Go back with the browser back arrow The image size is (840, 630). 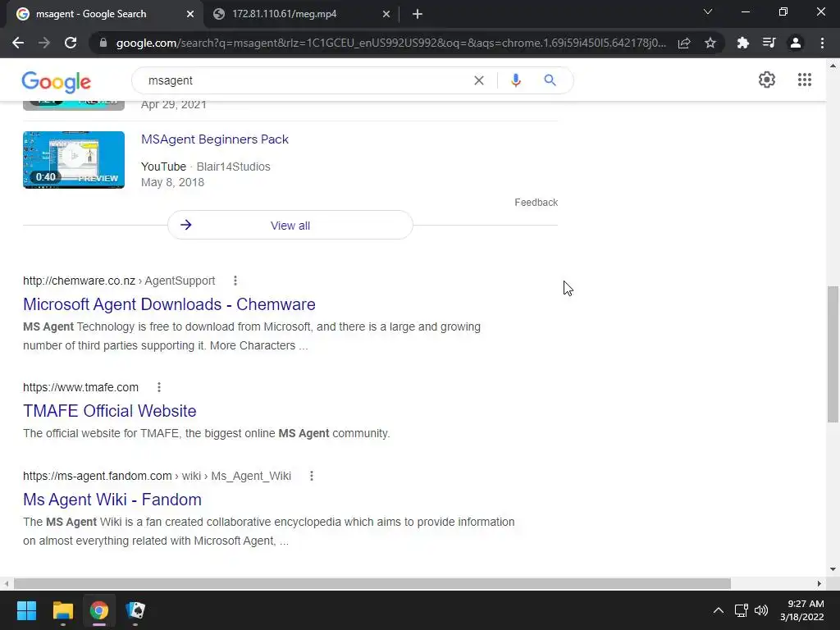coord(18,43)
